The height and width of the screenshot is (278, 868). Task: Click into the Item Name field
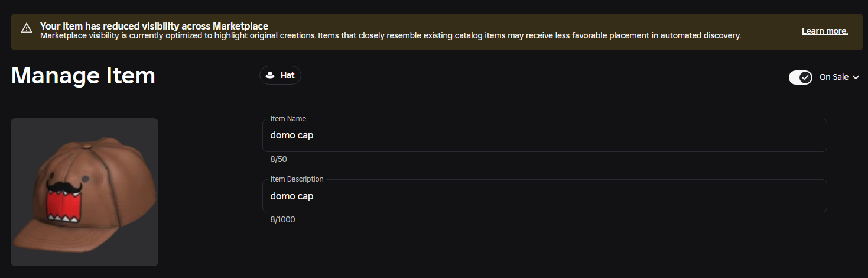(544, 135)
